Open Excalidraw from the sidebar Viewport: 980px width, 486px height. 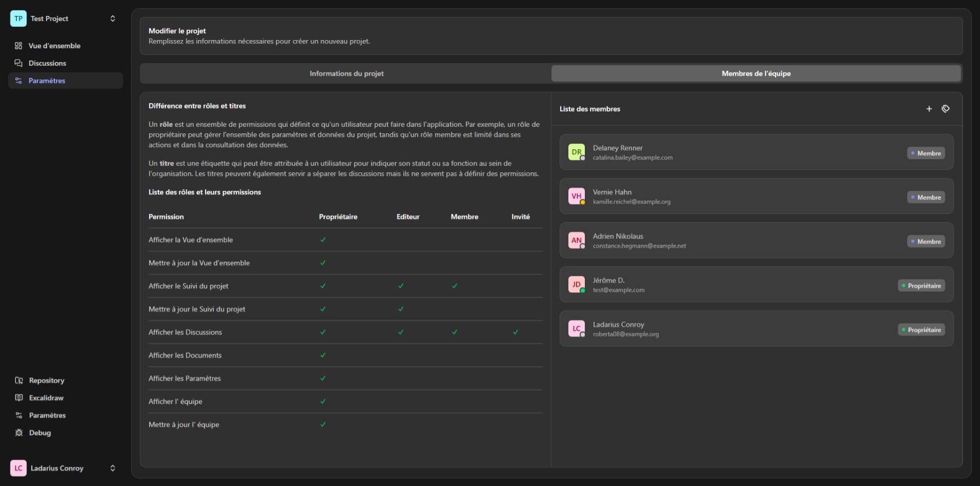(46, 398)
